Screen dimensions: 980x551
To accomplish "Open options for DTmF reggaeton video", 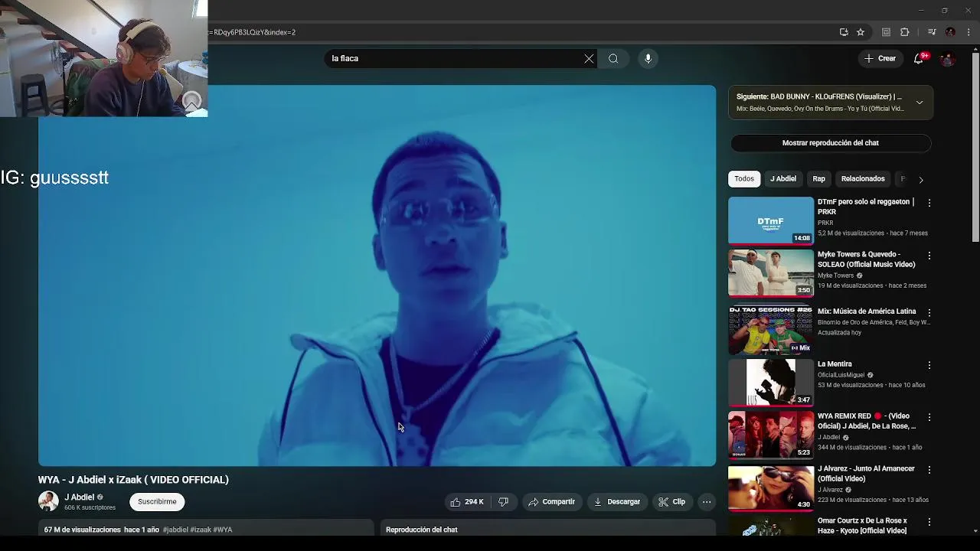I will tap(929, 204).
